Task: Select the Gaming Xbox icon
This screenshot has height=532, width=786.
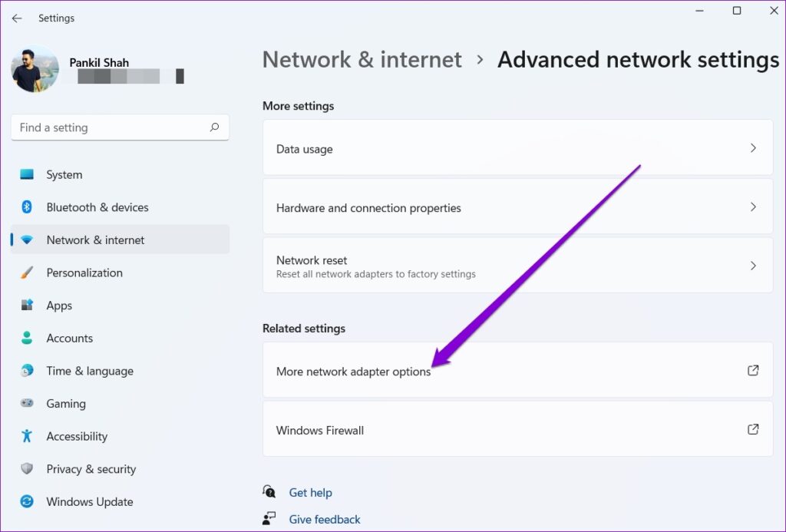Action: pos(27,403)
